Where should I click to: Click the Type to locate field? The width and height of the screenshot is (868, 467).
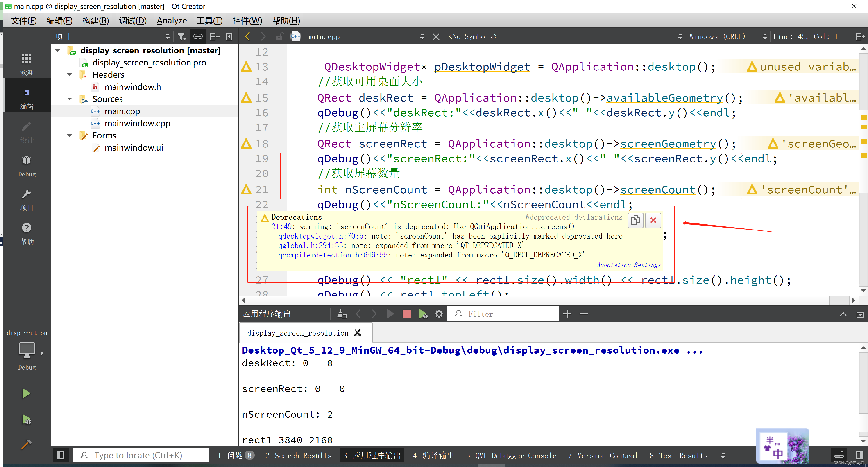(x=141, y=455)
